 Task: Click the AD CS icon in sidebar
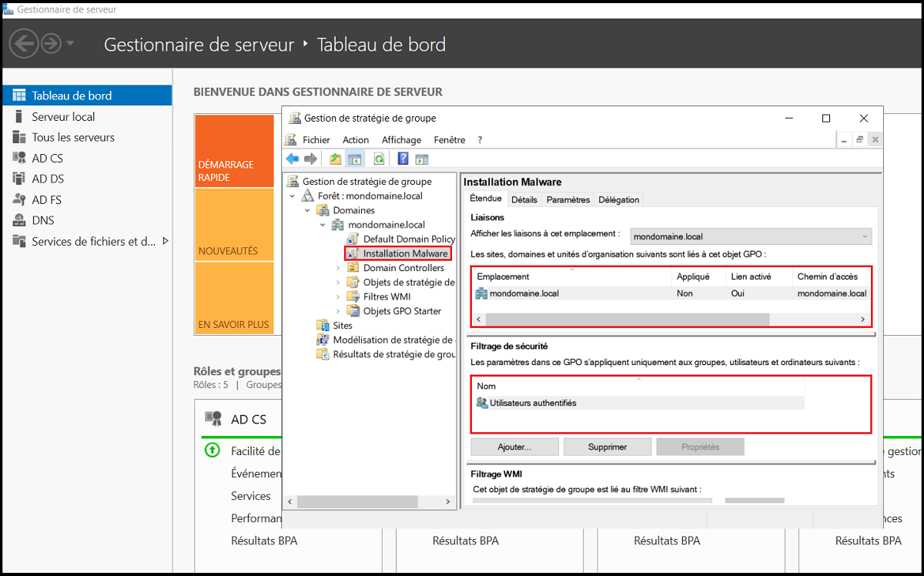click(x=18, y=158)
